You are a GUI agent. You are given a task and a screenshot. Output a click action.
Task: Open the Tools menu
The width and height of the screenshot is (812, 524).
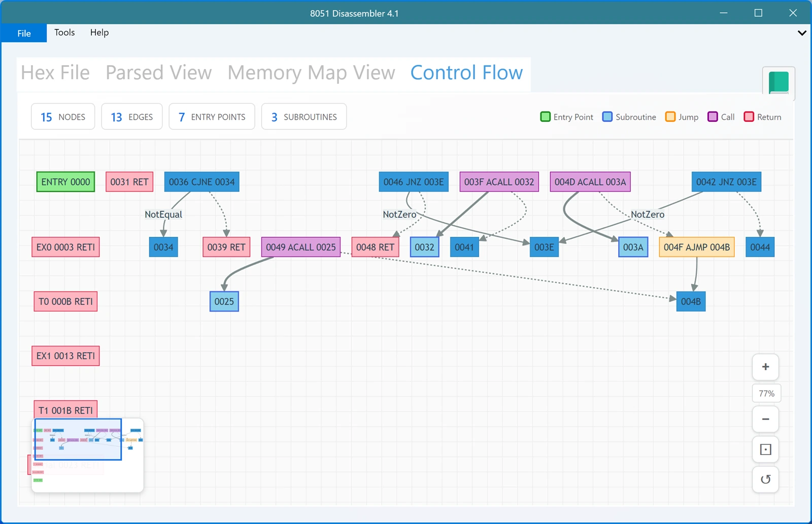(64, 32)
